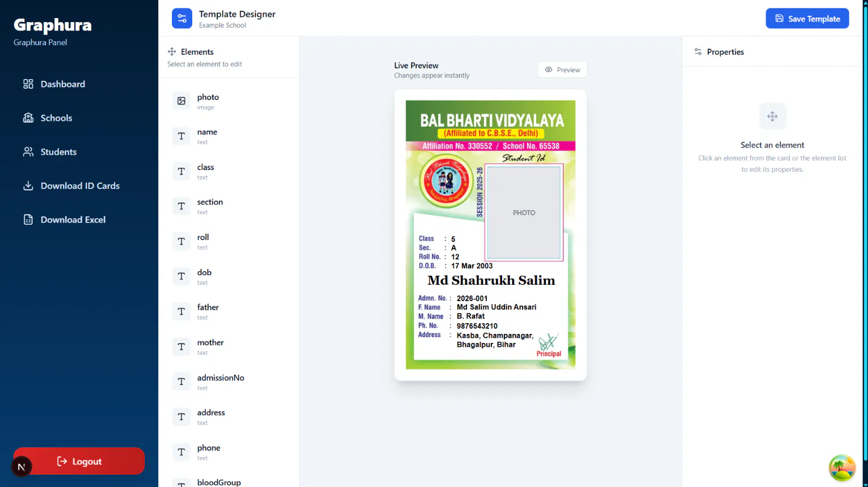Open the Schools sidebar item

coord(79,118)
